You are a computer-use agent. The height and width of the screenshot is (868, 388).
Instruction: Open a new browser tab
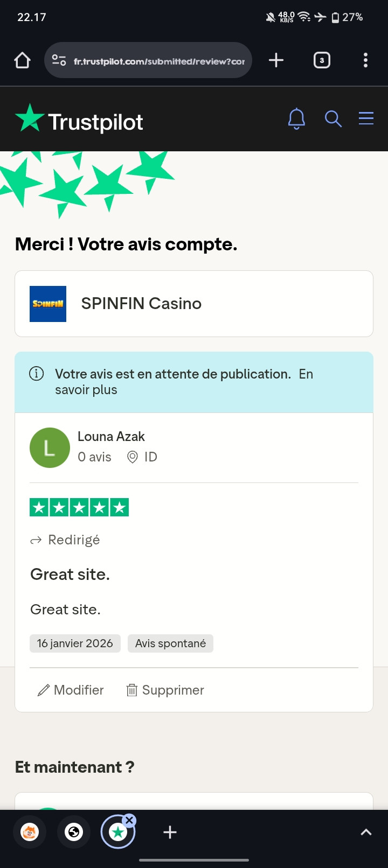[276, 60]
